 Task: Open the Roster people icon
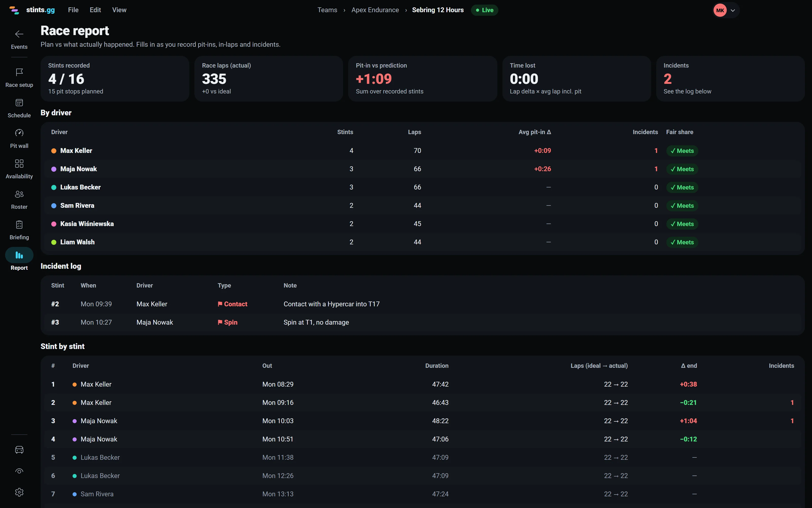(19, 194)
